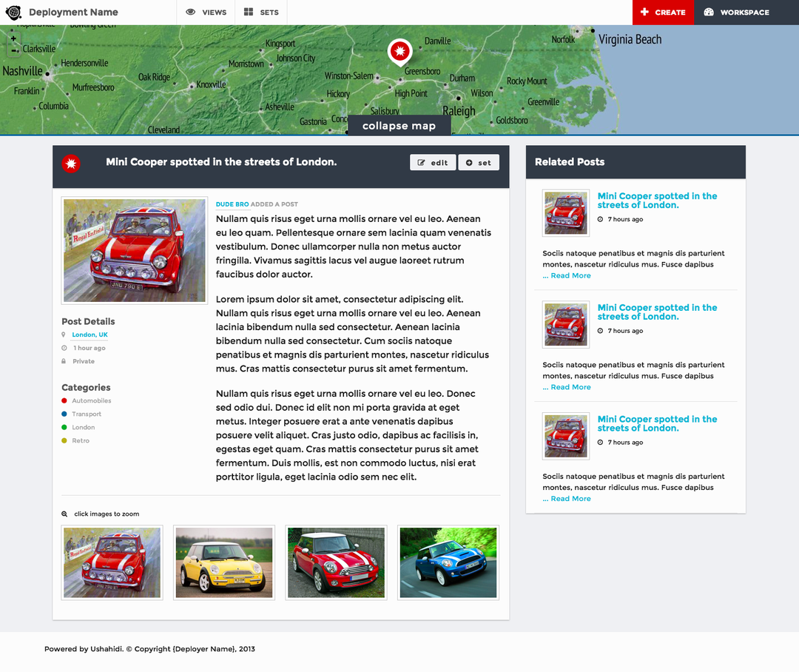Image resolution: width=799 pixels, height=672 pixels.
Task: Click the Raleigh label on map
Action: coord(459,110)
